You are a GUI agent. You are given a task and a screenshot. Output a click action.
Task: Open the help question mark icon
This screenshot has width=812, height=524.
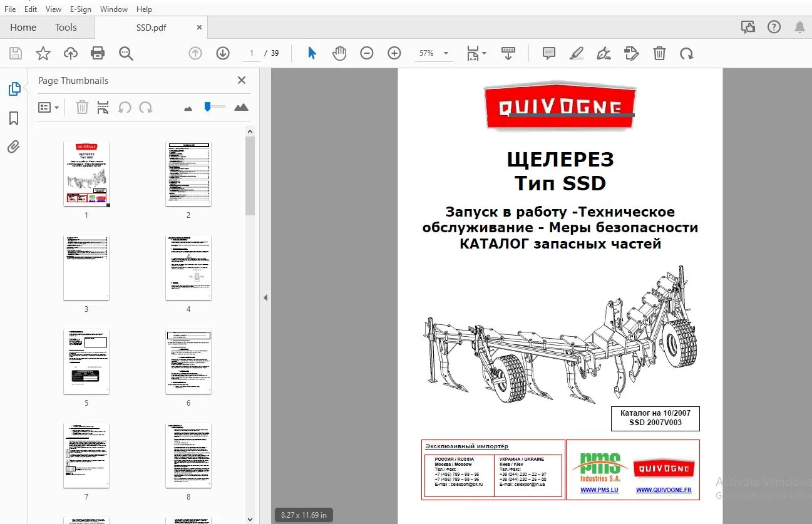pos(774,27)
